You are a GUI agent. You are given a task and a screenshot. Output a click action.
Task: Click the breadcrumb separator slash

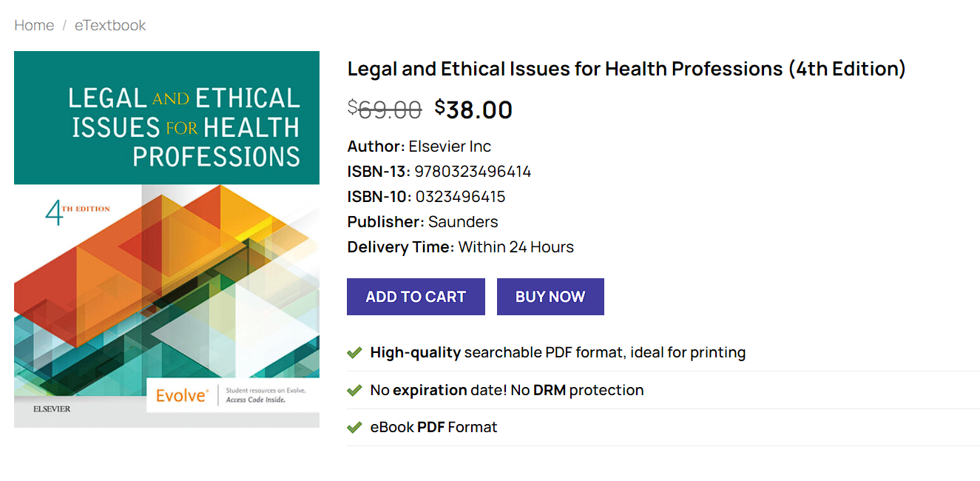(x=64, y=25)
